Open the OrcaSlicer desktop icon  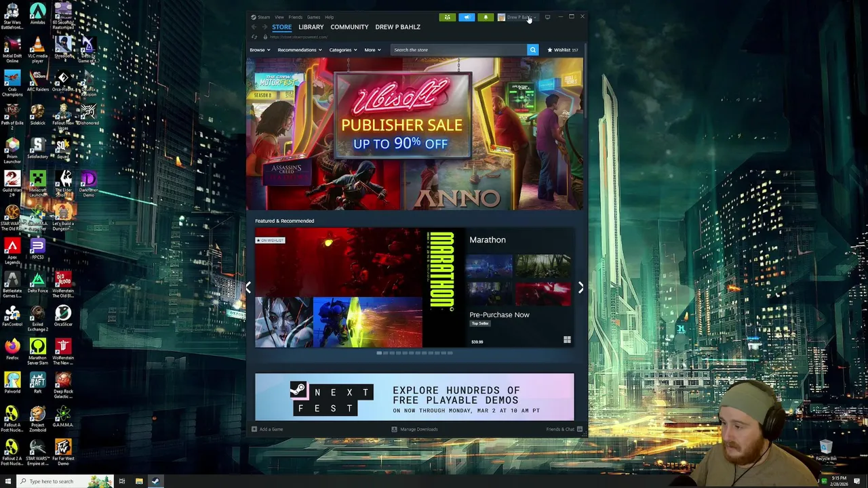[63, 316]
